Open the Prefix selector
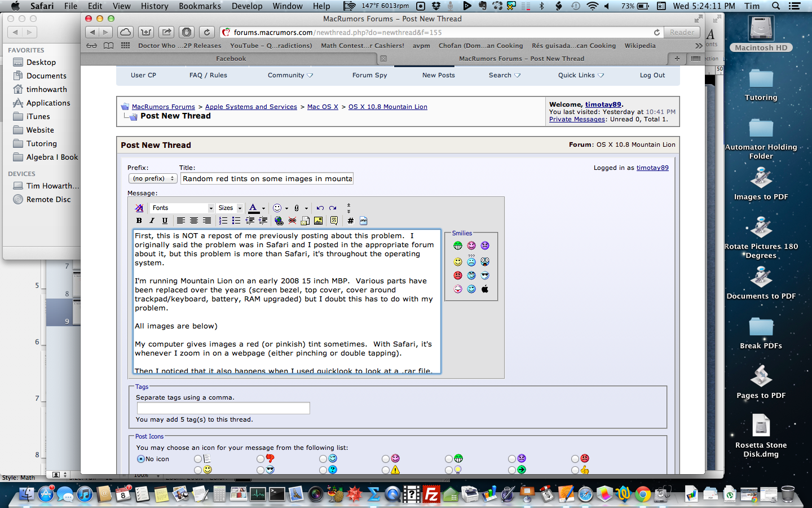The width and height of the screenshot is (812, 508). [x=153, y=178]
